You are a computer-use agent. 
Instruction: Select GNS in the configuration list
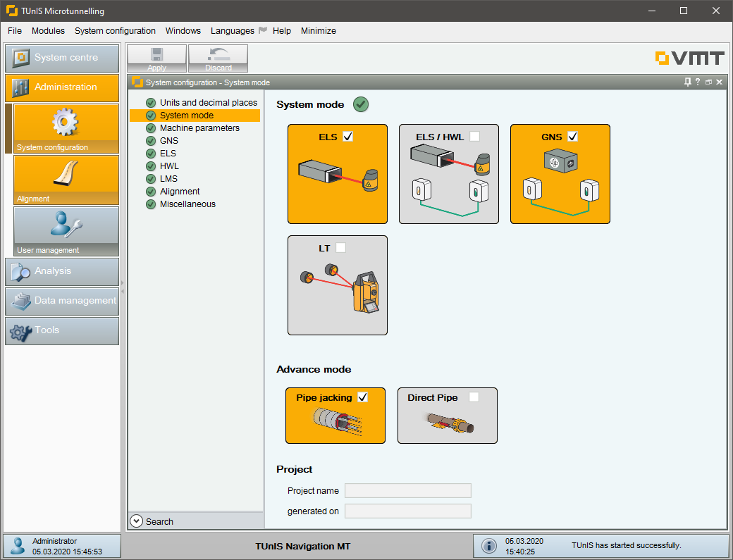168,141
